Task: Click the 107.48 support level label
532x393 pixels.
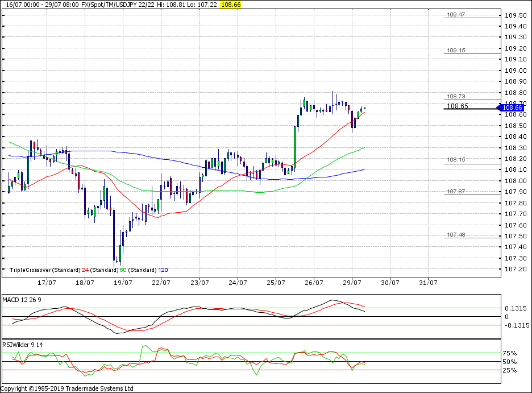Action: tap(456, 235)
